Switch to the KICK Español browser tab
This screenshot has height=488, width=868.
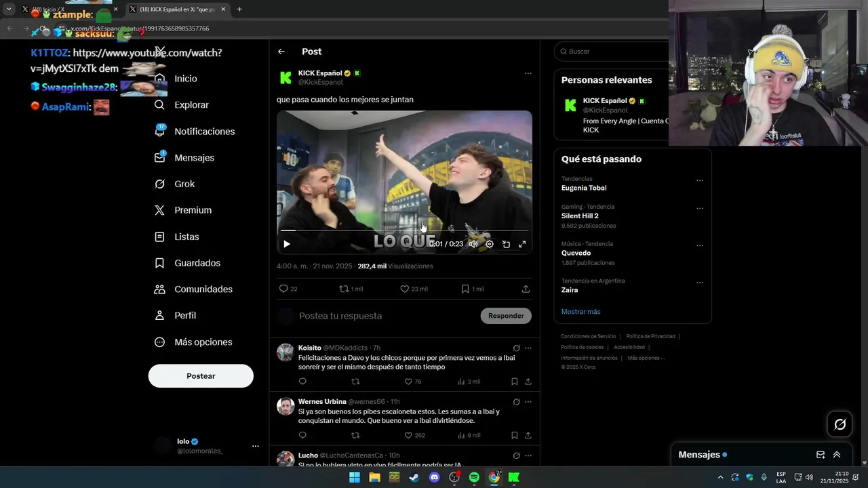(x=178, y=9)
